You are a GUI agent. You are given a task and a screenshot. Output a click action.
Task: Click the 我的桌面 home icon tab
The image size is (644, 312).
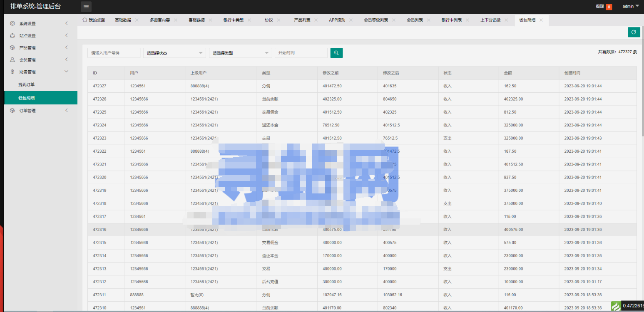pos(85,20)
